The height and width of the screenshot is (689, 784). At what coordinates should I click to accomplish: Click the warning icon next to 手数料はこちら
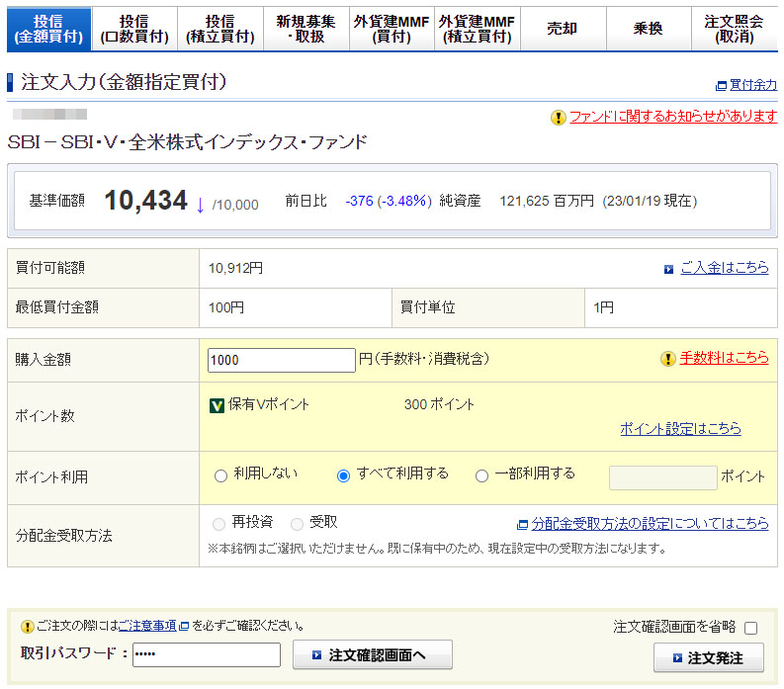668,359
